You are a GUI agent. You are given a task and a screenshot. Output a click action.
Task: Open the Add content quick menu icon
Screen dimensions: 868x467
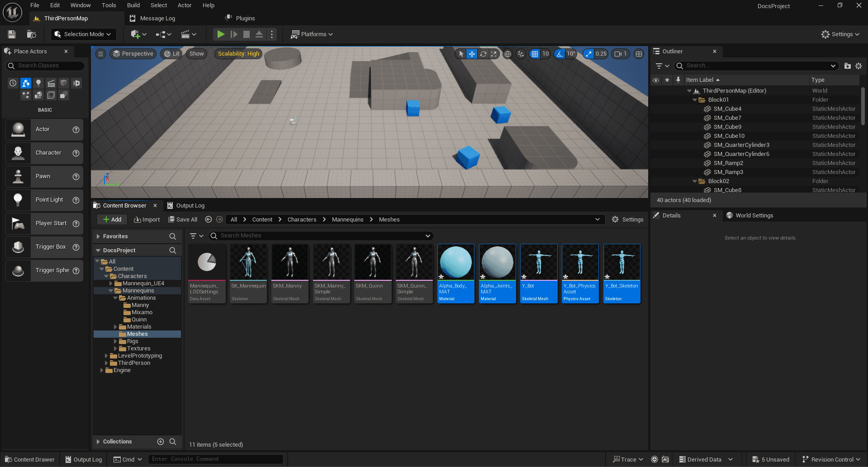coord(138,34)
